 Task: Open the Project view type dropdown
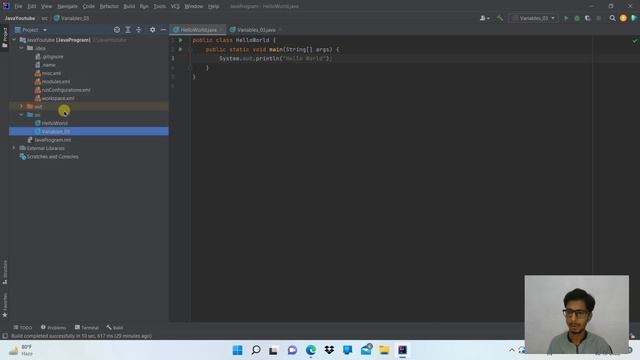coord(31,30)
